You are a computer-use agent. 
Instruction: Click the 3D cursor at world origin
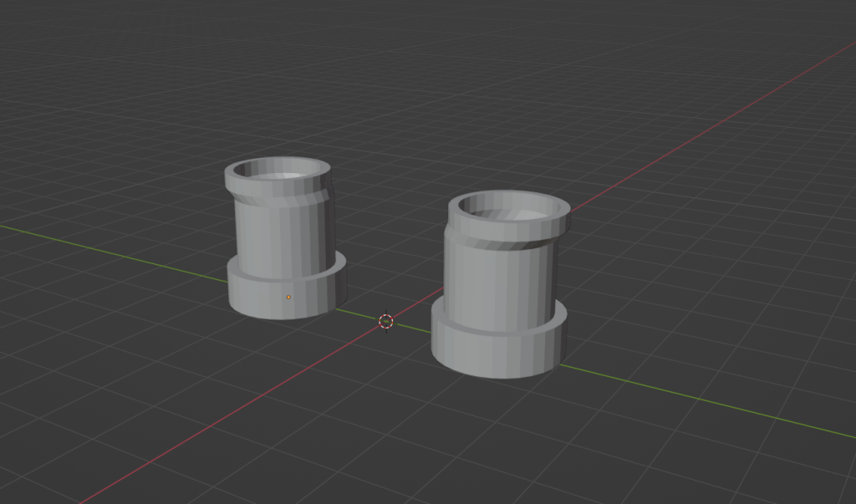tap(385, 321)
